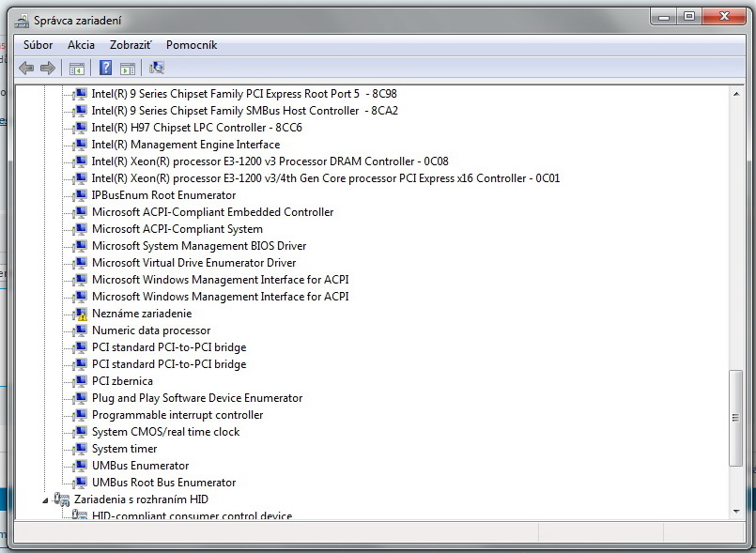Click the Back arrow toolbar icon
Viewport: 756px width, 553px height.
(x=26, y=68)
